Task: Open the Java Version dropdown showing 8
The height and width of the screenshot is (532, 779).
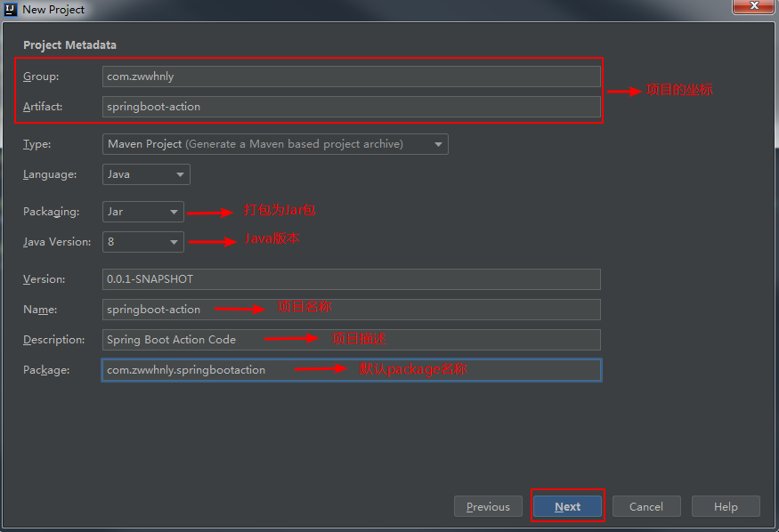Action: 143,242
